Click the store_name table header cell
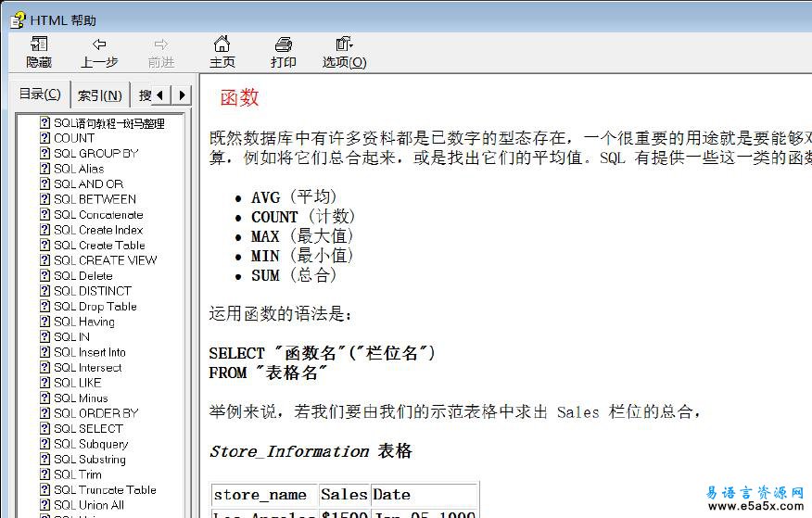812x518 pixels. click(264, 495)
